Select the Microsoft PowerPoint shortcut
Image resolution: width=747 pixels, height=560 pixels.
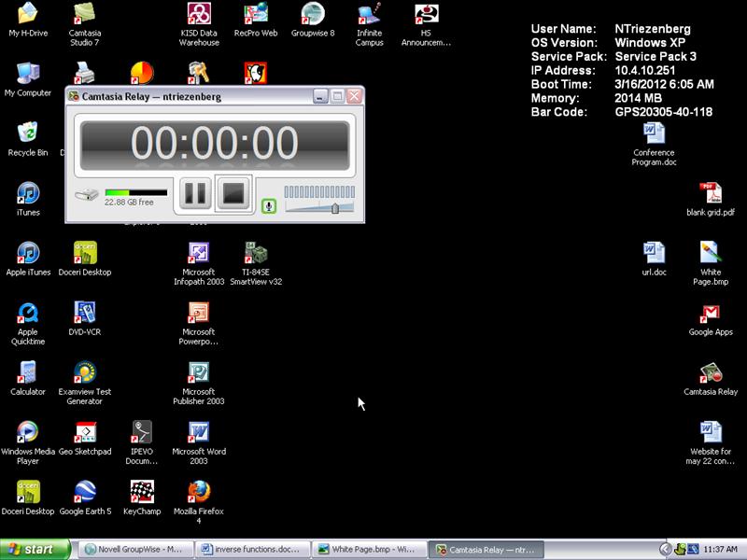click(199, 324)
